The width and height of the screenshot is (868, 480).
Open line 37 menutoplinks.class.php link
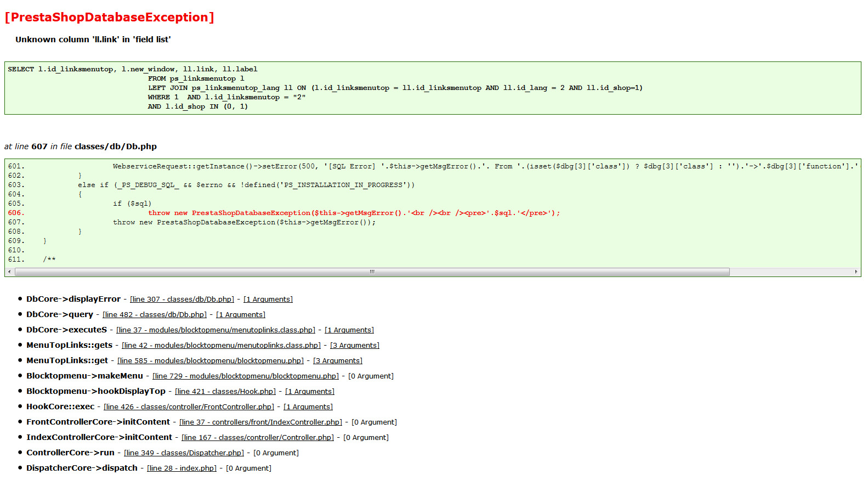pos(216,330)
